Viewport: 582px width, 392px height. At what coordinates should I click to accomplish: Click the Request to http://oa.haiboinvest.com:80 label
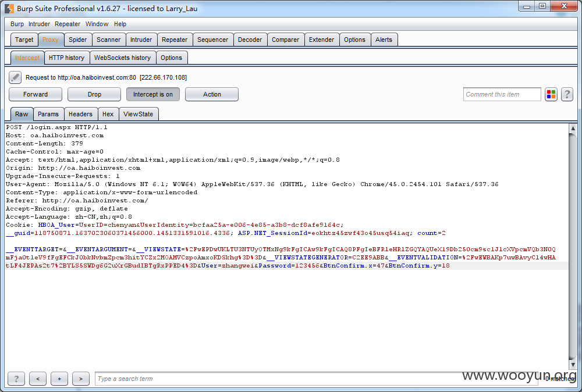[x=81, y=77]
